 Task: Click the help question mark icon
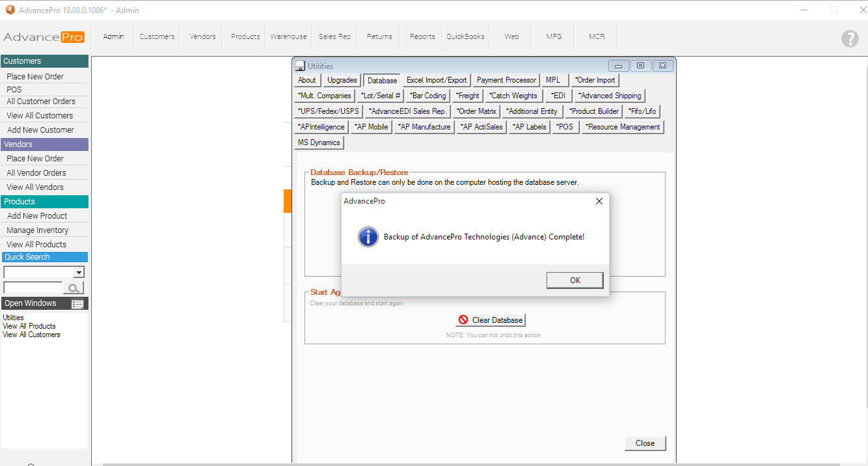[850, 38]
